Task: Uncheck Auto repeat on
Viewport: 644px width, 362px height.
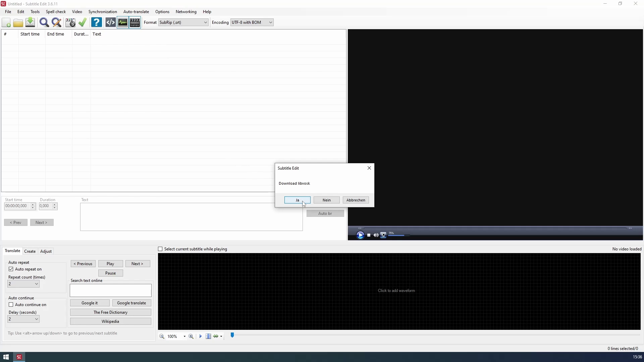Action: point(11,269)
